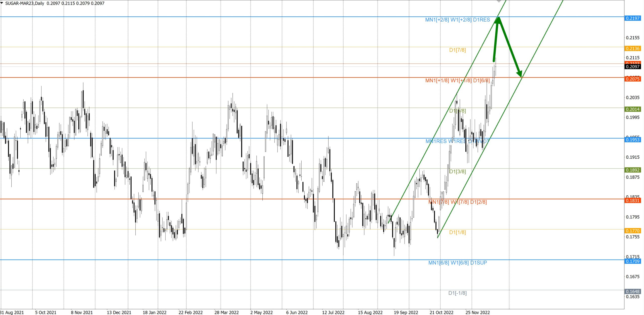Click the SUGAR-MAR23,Daily chart title text
644x315 pixels.
[x=25, y=3]
